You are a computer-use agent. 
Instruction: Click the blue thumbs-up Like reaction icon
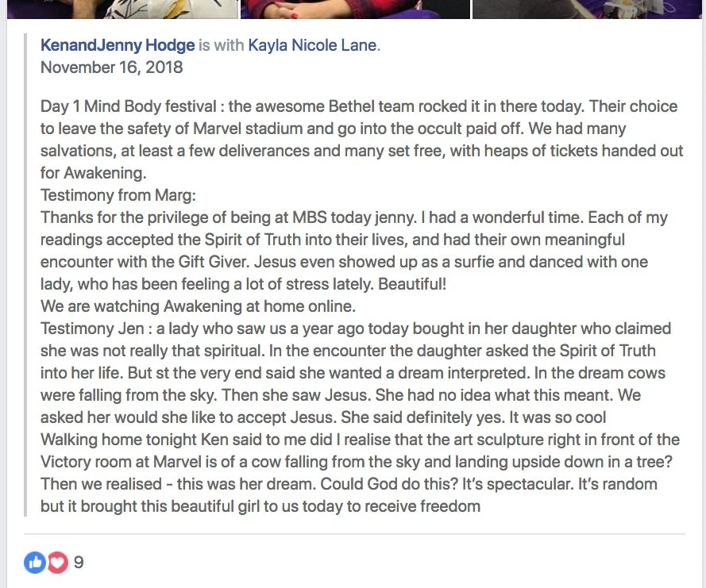(x=35, y=563)
